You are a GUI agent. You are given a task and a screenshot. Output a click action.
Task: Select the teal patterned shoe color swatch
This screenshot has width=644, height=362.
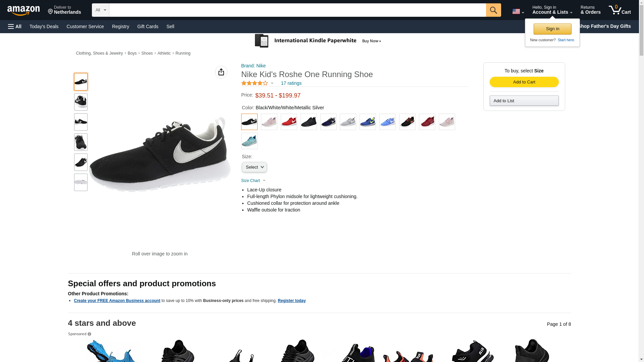pos(249,141)
